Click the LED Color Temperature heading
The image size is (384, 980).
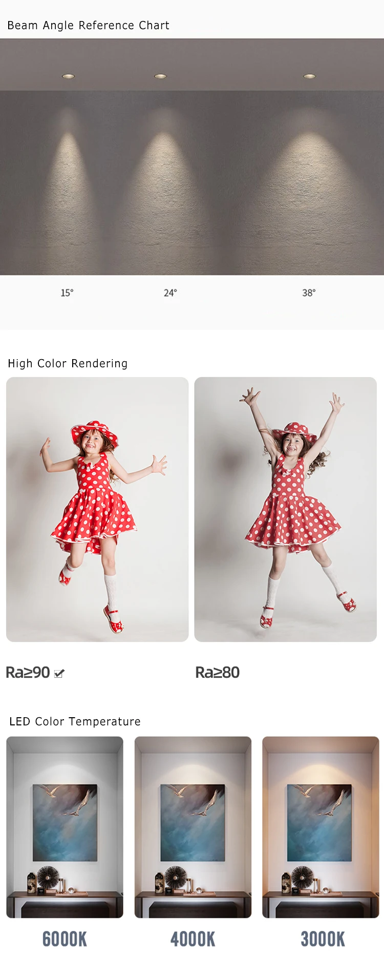[x=75, y=721]
